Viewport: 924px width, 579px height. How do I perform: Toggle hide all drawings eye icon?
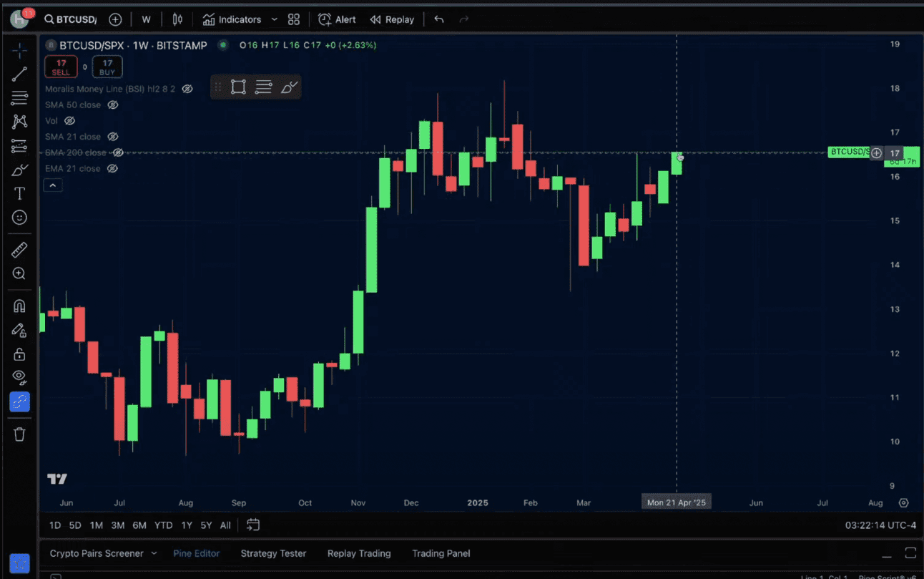[19, 377]
